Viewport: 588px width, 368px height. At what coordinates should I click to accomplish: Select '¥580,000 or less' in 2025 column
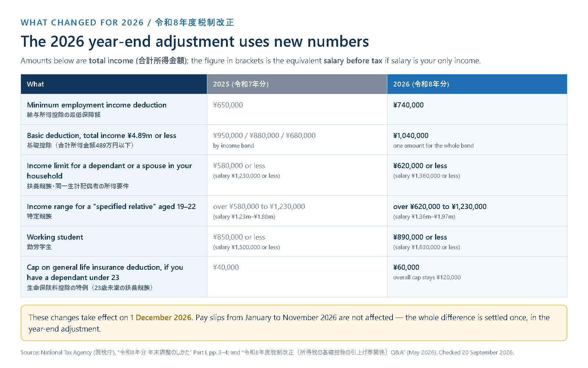[239, 166]
